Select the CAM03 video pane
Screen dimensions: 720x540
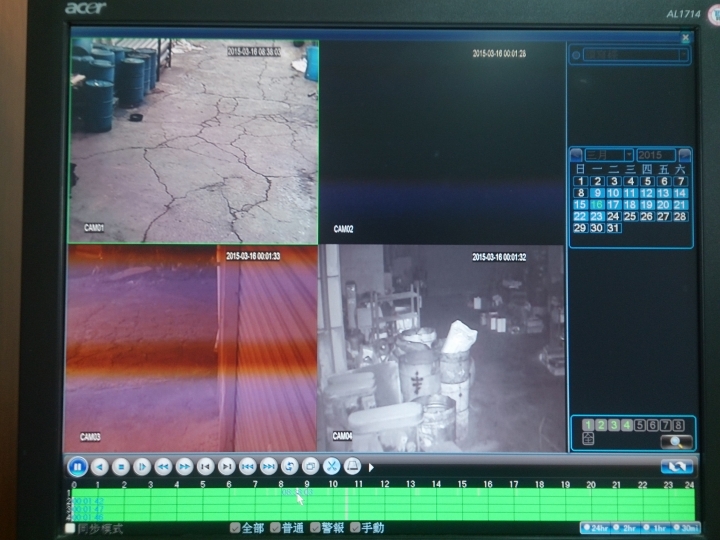pyautogui.click(x=191, y=349)
